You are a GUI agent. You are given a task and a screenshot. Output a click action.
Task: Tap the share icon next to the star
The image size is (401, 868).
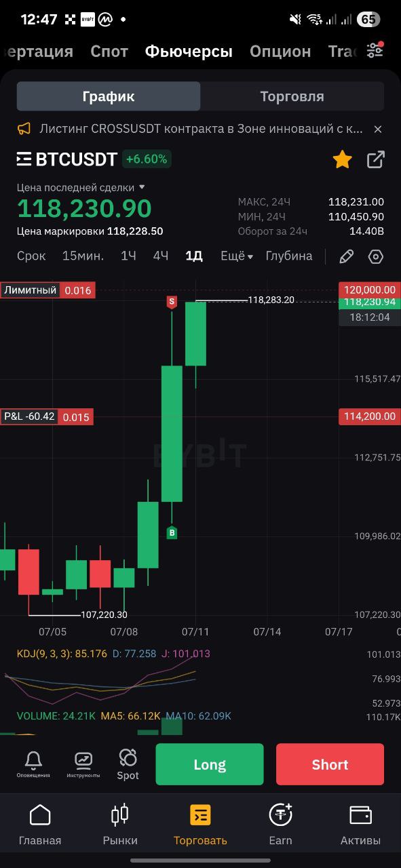coord(375,159)
